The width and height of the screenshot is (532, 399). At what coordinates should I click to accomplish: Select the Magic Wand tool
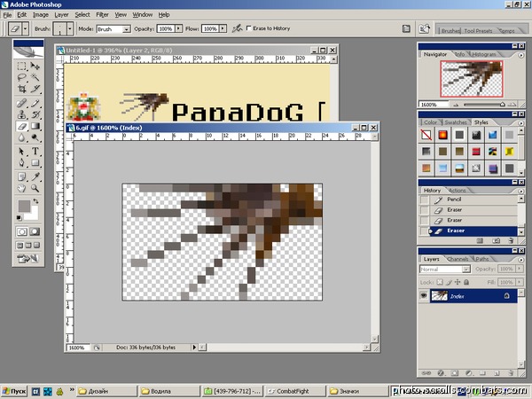pos(35,78)
